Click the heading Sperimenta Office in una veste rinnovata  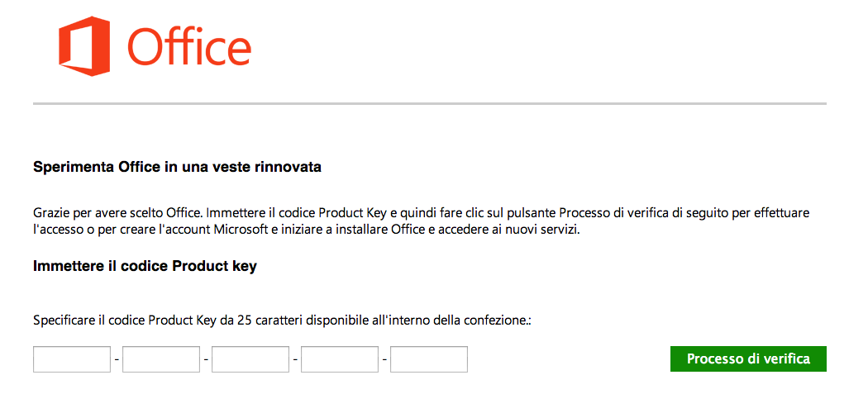[177, 167]
